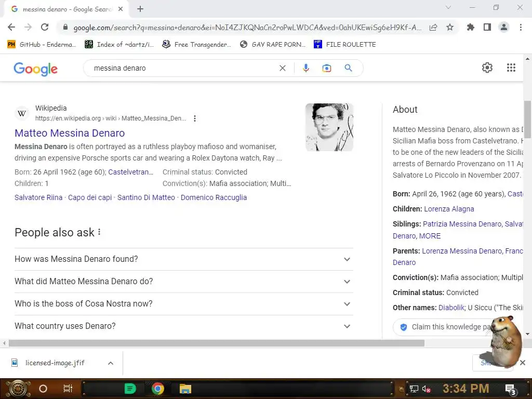Image resolution: width=532 pixels, height=399 pixels.
Task: Open the licensed-image.jfif download chevron menu
Action: [110, 363]
